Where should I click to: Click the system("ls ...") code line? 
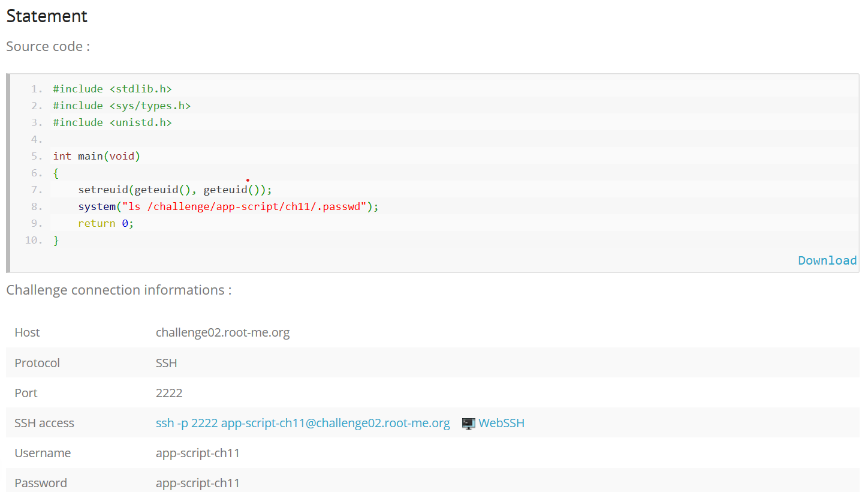(228, 206)
